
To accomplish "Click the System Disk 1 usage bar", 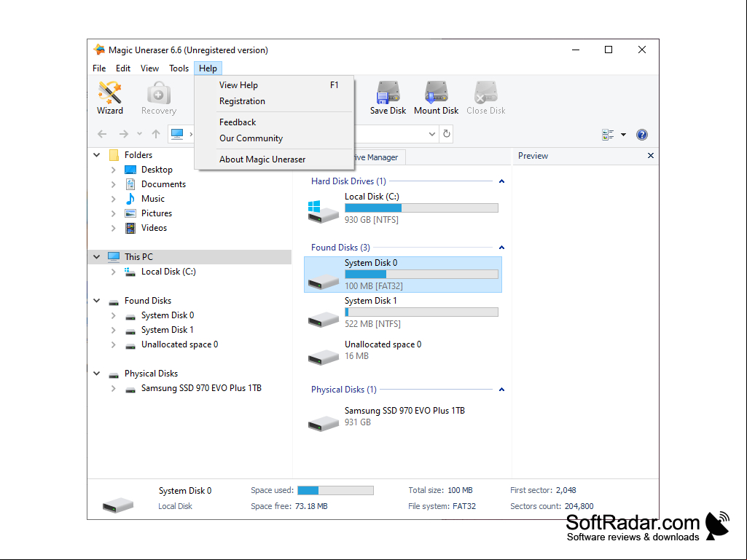I will (x=422, y=312).
